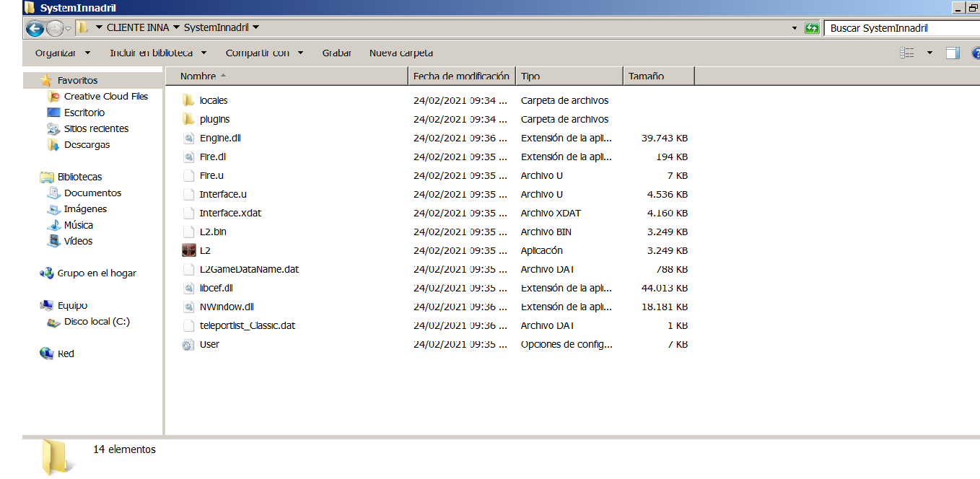Viewport: 980px width, 479px height.
Task: Open the change-view dropdown arrow
Action: (929, 53)
